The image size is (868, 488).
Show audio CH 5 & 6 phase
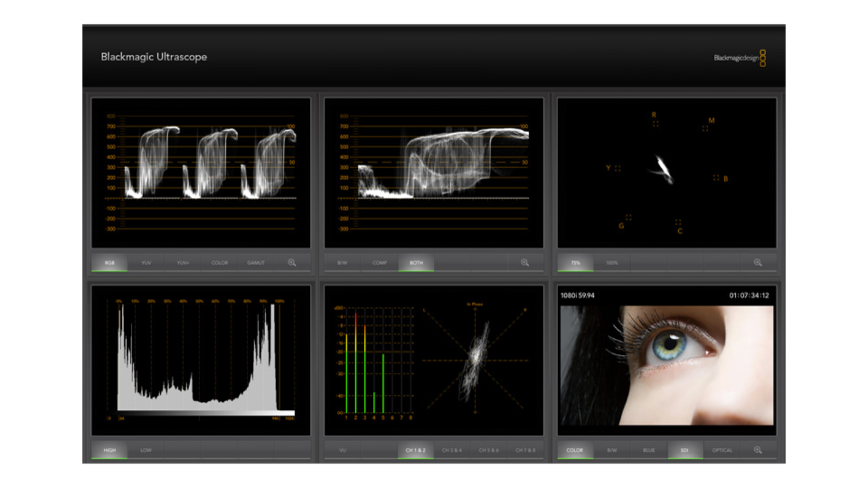(x=489, y=450)
